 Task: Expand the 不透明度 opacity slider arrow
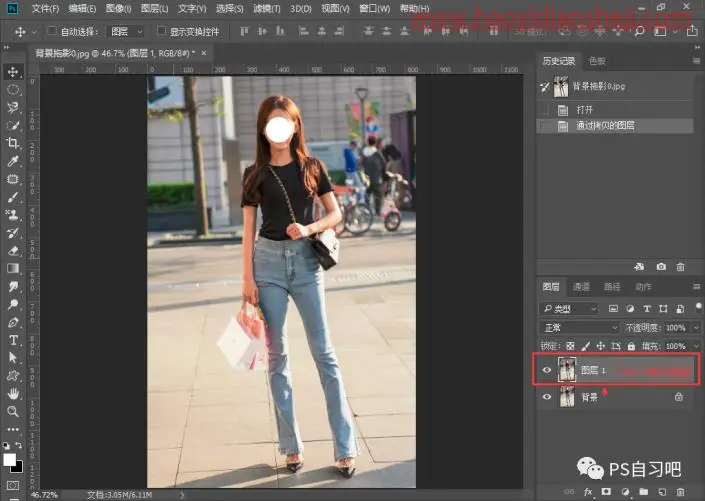(696, 328)
